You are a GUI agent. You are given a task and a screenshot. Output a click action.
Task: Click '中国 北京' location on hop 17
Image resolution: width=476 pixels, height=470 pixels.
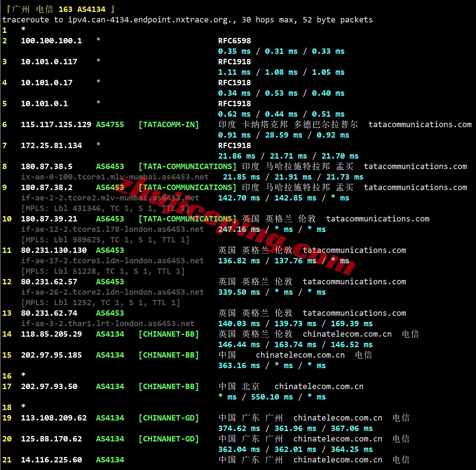tap(239, 387)
